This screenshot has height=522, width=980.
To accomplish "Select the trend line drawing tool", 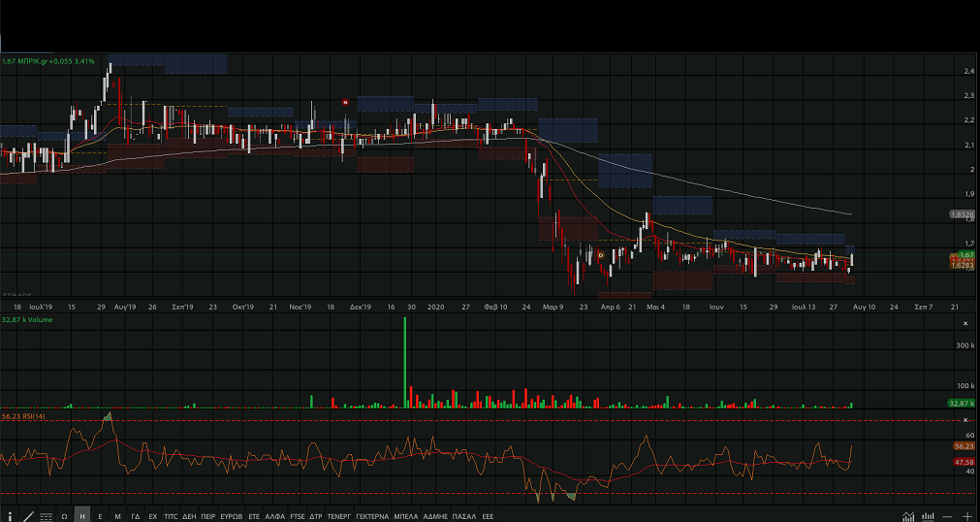I will click(x=27, y=516).
